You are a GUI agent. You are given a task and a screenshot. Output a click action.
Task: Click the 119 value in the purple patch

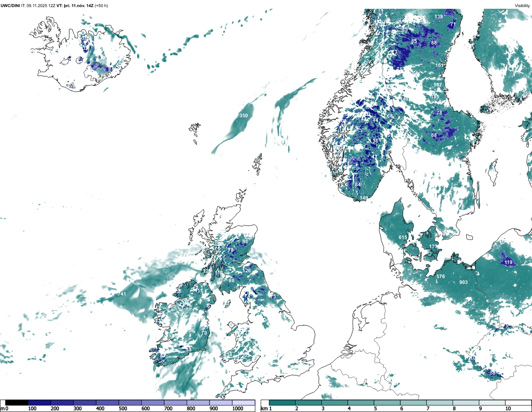(x=508, y=263)
